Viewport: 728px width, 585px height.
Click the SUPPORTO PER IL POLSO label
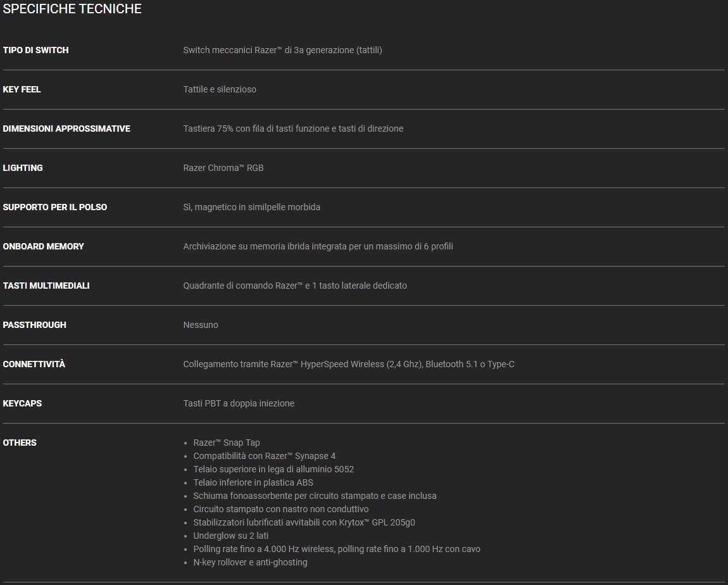tap(55, 207)
